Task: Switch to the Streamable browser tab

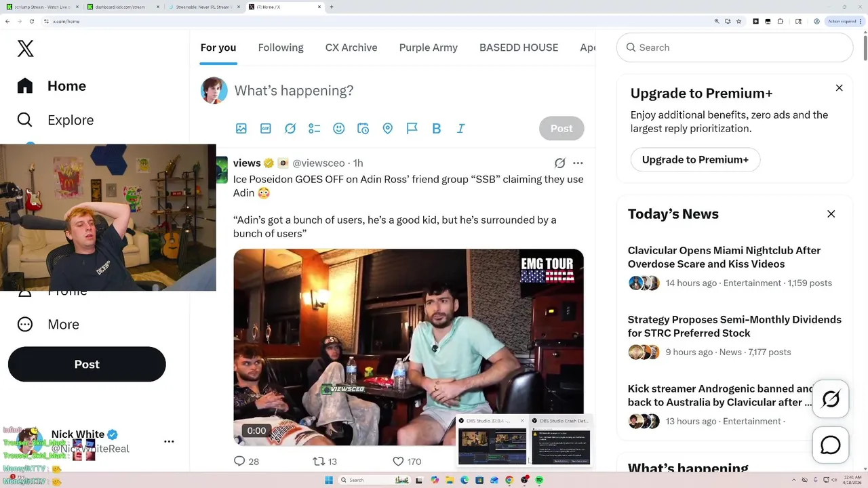Action: pyautogui.click(x=204, y=7)
